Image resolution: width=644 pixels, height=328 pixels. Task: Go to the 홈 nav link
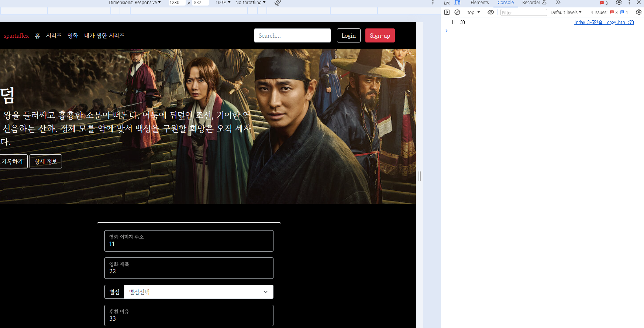(37, 35)
